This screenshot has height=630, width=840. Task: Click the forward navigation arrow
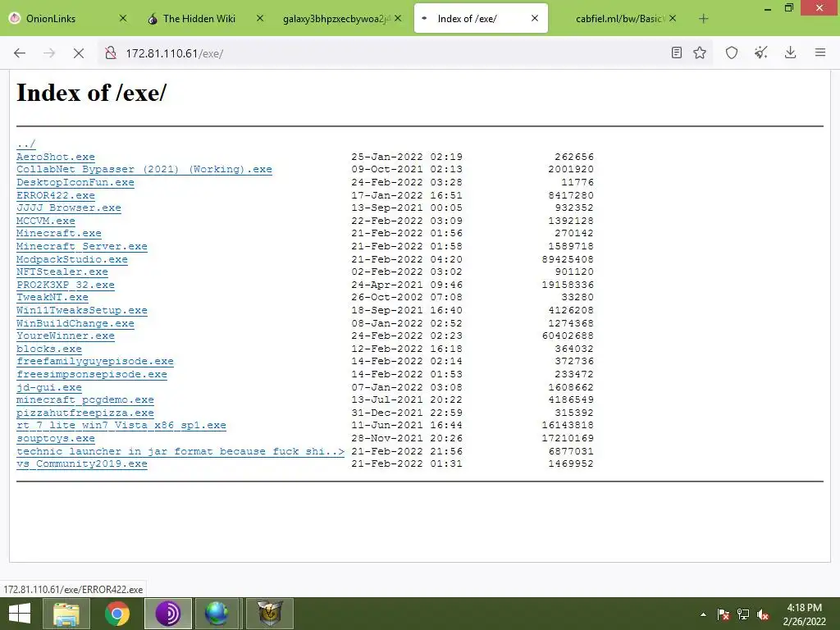click(49, 53)
